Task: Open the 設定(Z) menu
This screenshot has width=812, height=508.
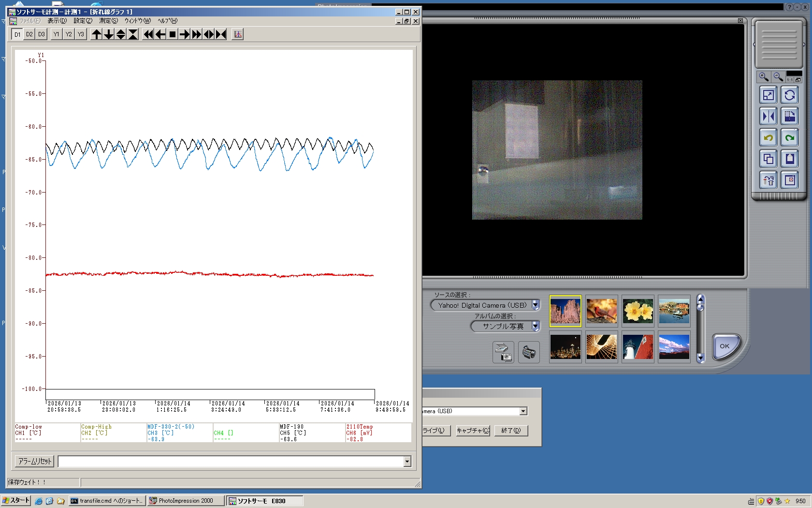Action: pos(83,21)
